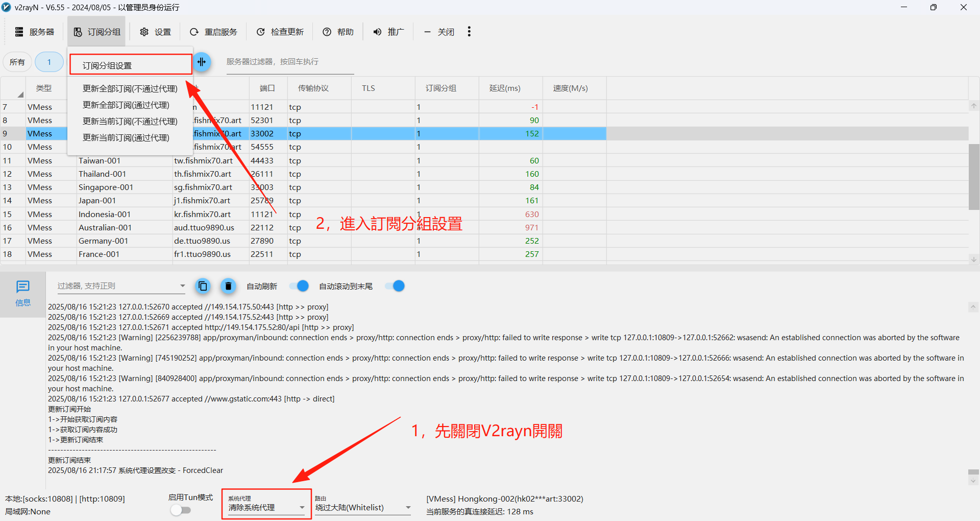The image size is (980, 521).
Task: Minimize the v2rayN window
Action: (904, 7)
